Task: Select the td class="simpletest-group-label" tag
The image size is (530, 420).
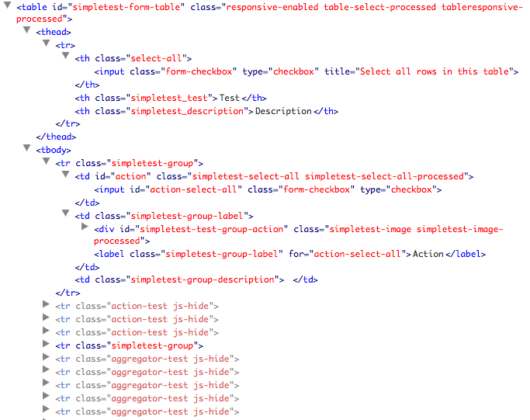Action: pyautogui.click(x=164, y=216)
